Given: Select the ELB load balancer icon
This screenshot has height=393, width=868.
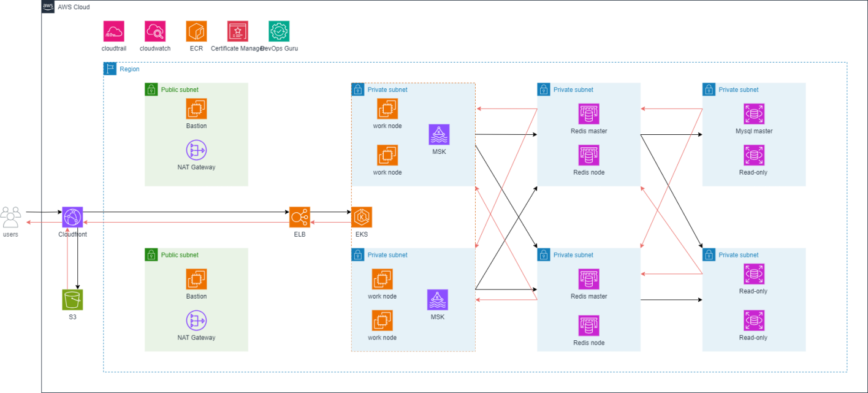Looking at the screenshot, I should (x=300, y=217).
